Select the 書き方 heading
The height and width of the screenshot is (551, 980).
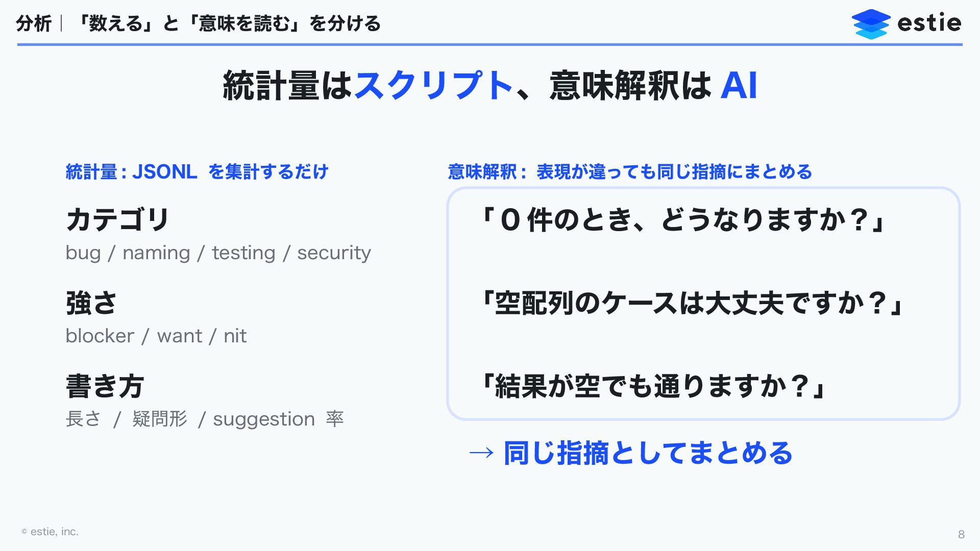pos(105,386)
